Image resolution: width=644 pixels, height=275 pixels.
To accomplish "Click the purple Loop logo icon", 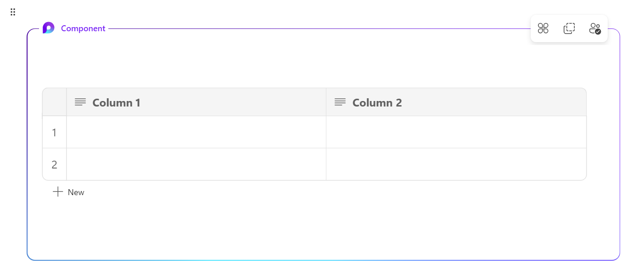I will coord(48,28).
